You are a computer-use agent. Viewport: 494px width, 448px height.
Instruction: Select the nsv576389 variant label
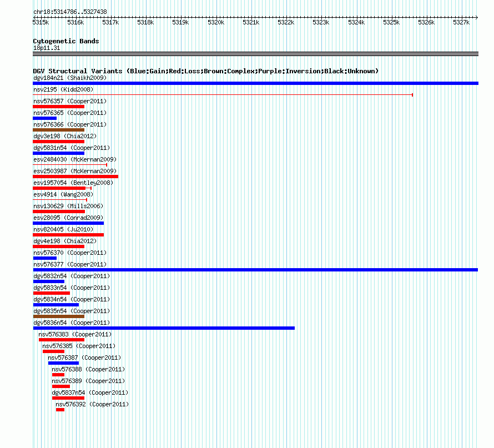coord(88,381)
